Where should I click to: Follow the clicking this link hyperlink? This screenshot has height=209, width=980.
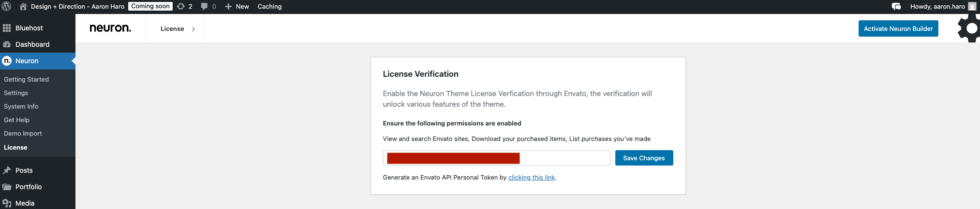click(531, 177)
